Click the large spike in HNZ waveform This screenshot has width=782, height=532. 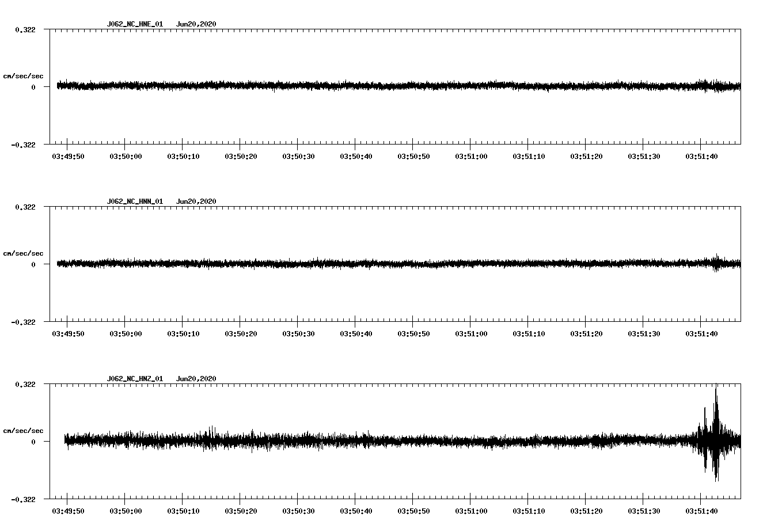(716, 433)
